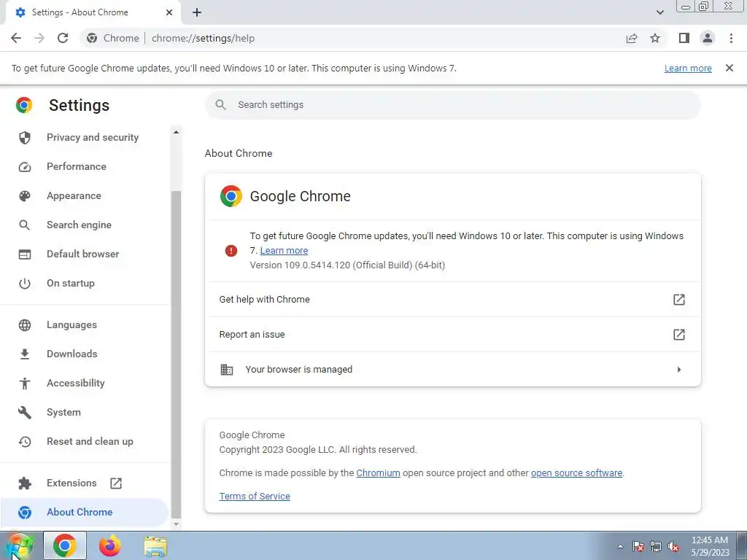
Task: Click the Extensions puzzle piece icon
Action: 25,483
